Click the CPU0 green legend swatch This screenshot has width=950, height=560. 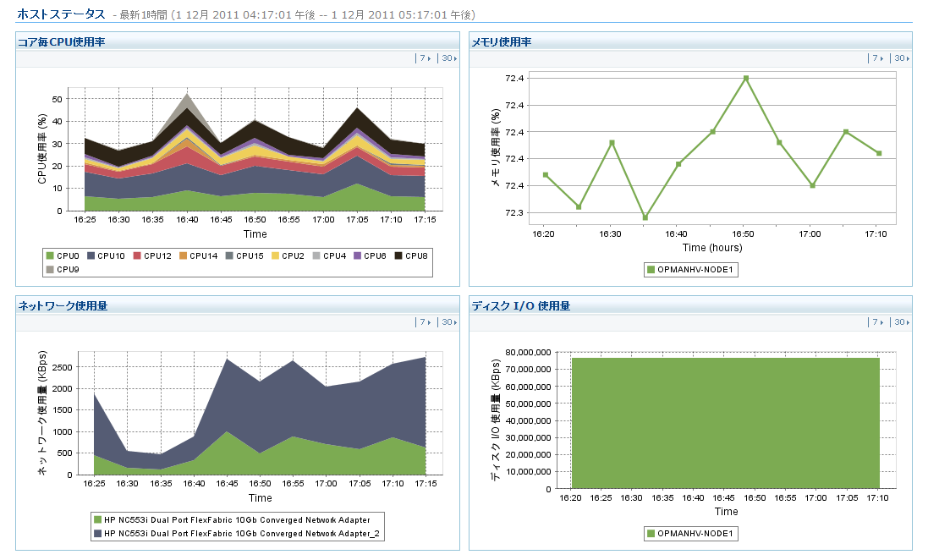tap(50, 255)
